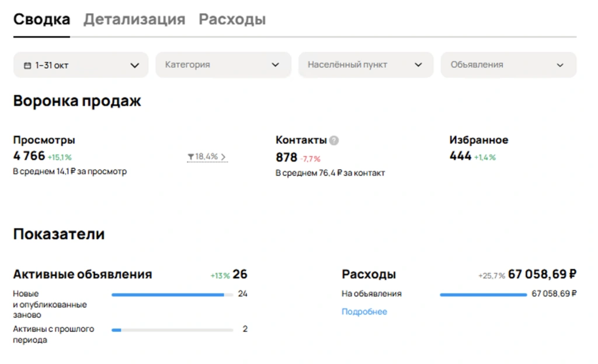This screenshot has height=364, width=598.
Task: Click the Подробнее link under Расходы
Action: (364, 311)
